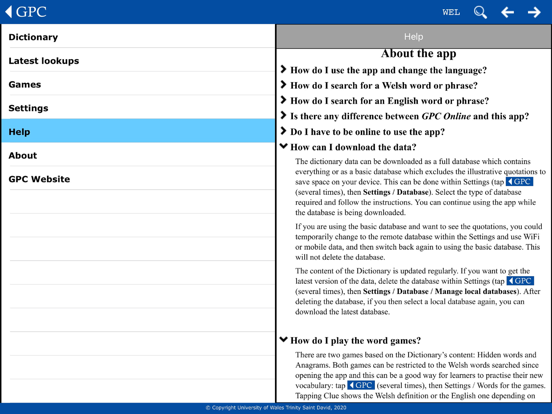Screen dimensions: 552x414
Task: Expand 'search for a Welsh word' question
Action: [x=379, y=86]
